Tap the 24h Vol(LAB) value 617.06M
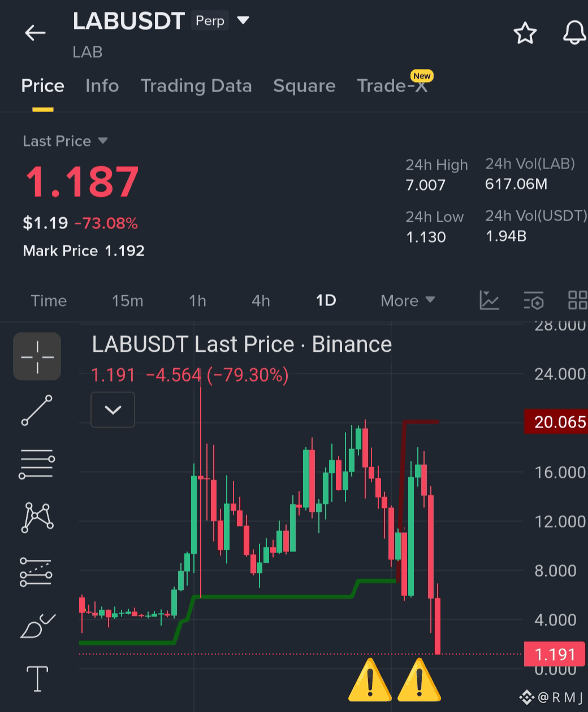 (516, 184)
